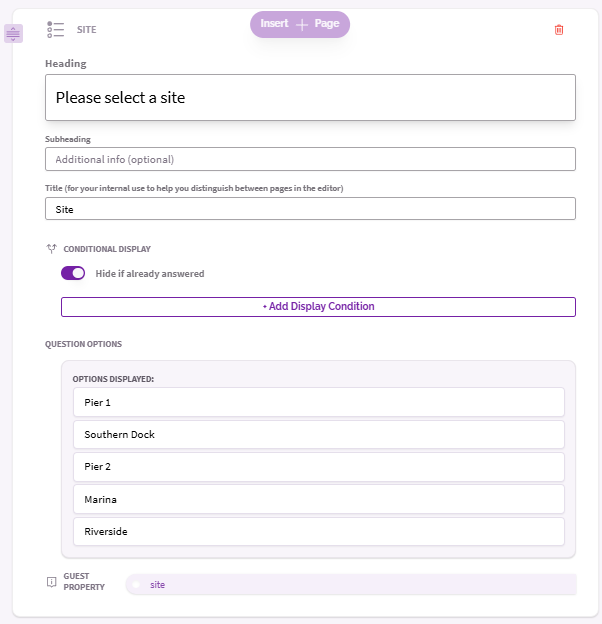Click the Add Display Condition button

pyautogui.click(x=318, y=307)
